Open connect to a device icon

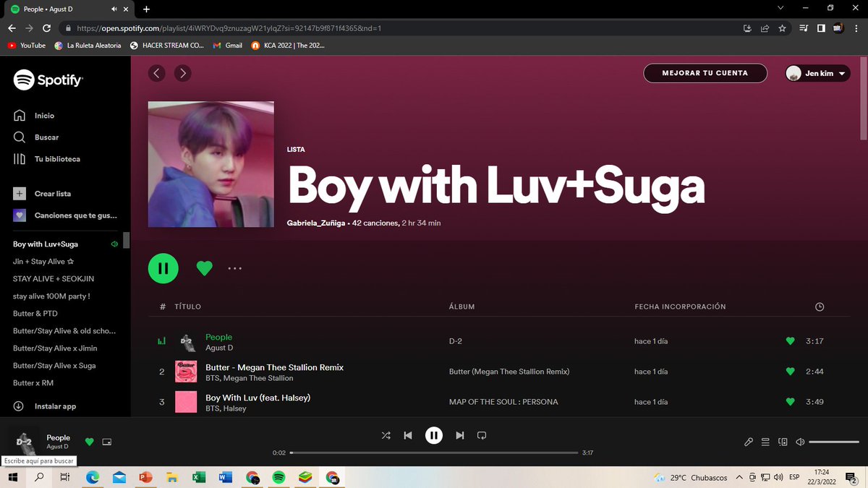point(783,442)
